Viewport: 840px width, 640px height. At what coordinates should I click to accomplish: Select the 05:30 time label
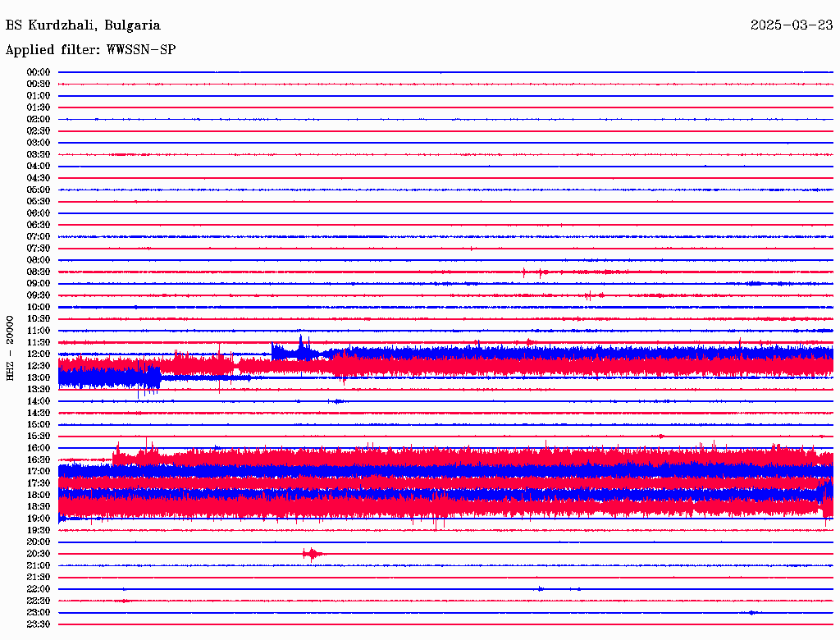pyautogui.click(x=39, y=202)
